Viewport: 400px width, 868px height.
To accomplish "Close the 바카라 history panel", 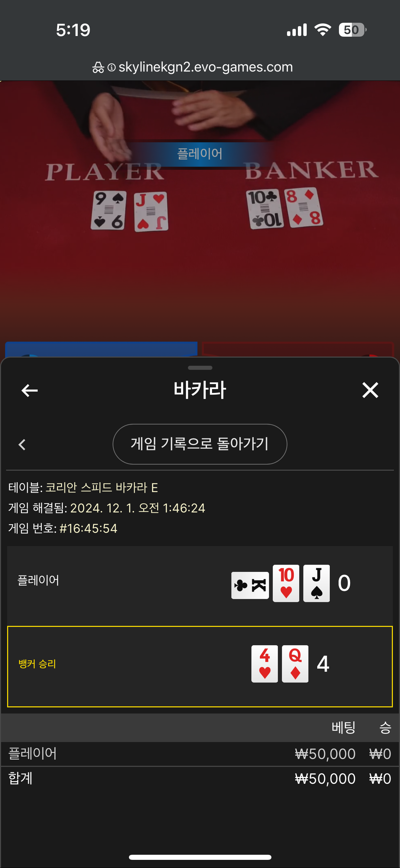I will pos(370,390).
